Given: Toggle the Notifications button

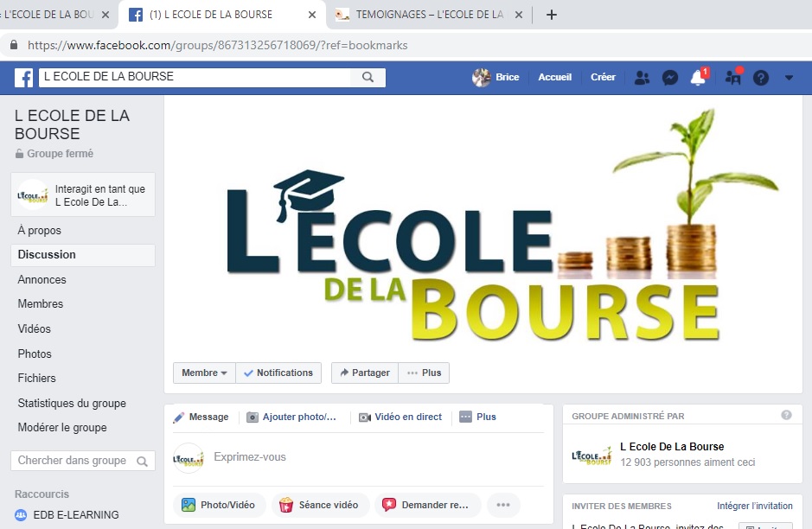Looking at the screenshot, I should [278, 373].
